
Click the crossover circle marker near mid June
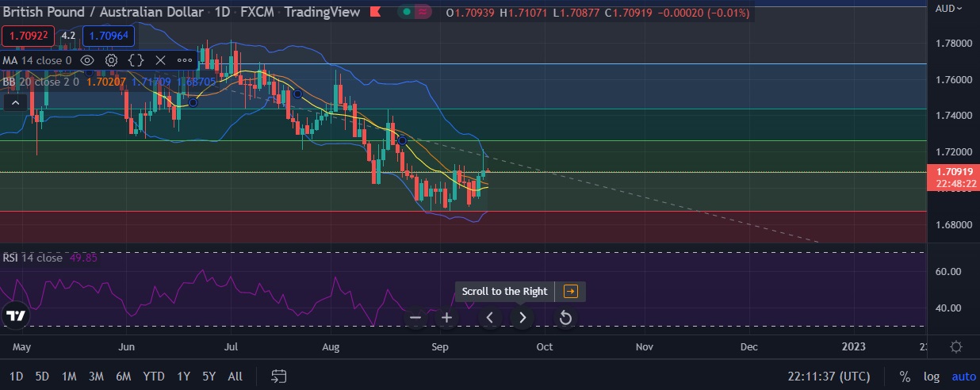[x=192, y=102]
